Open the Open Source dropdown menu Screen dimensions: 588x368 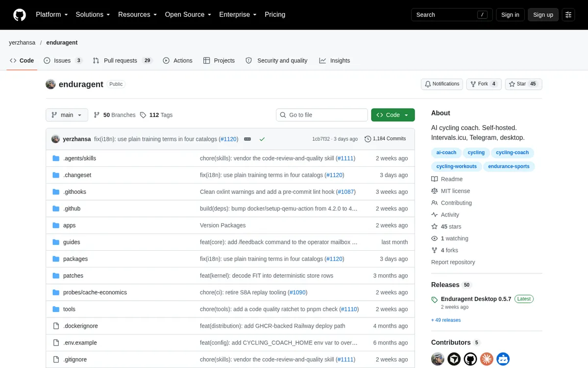188,15
